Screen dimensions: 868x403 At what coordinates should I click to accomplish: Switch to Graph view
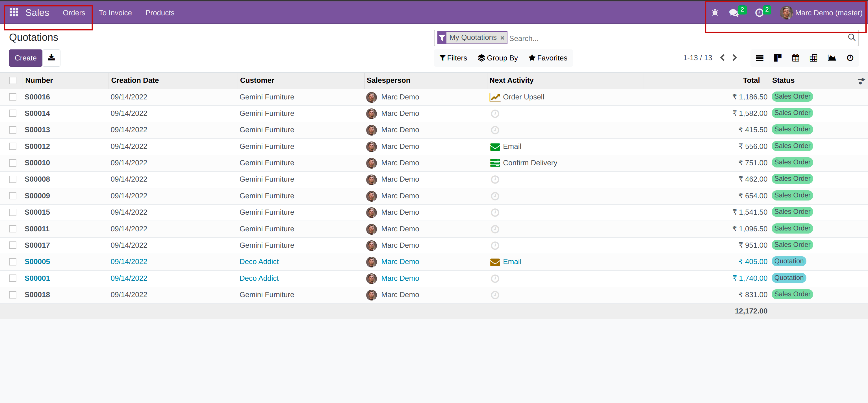832,58
